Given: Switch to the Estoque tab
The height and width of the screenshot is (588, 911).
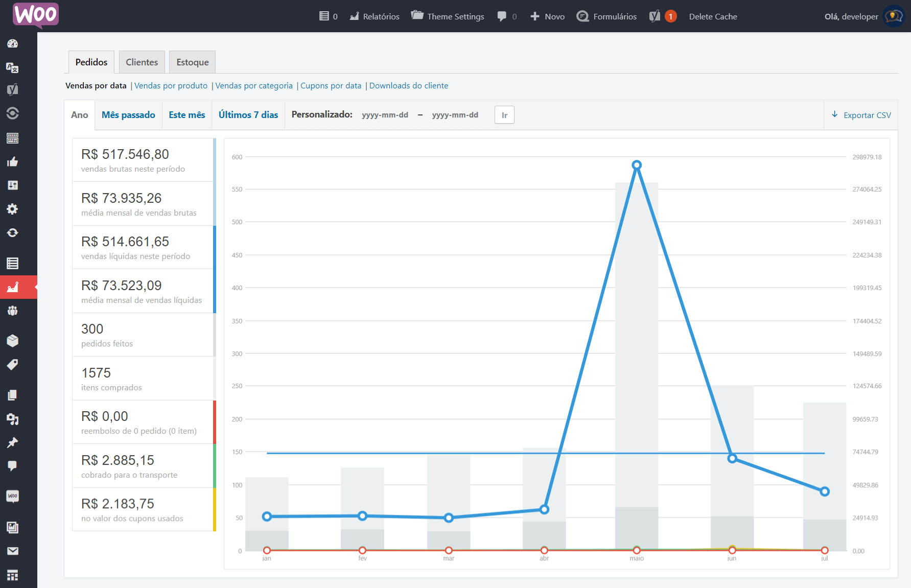Looking at the screenshot, I should click(x=192, y=62).
